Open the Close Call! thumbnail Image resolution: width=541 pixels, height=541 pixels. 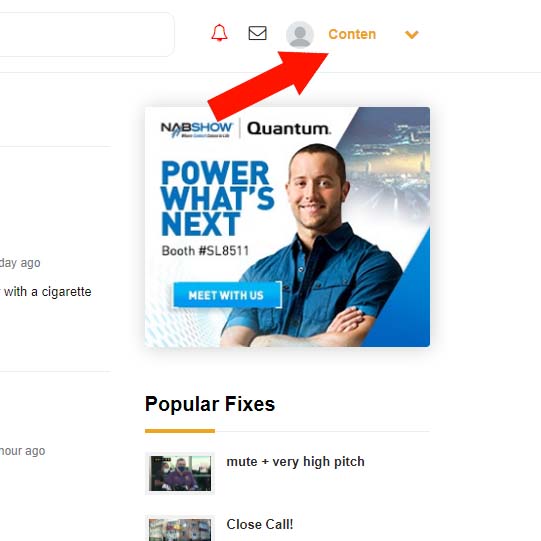[x=180, y=529]
